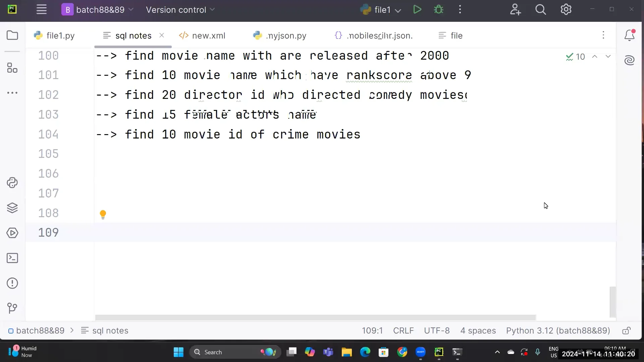Open the main hamburger menu
The width and height of the screenshot is (644, 362).
(x=41, y=9)
